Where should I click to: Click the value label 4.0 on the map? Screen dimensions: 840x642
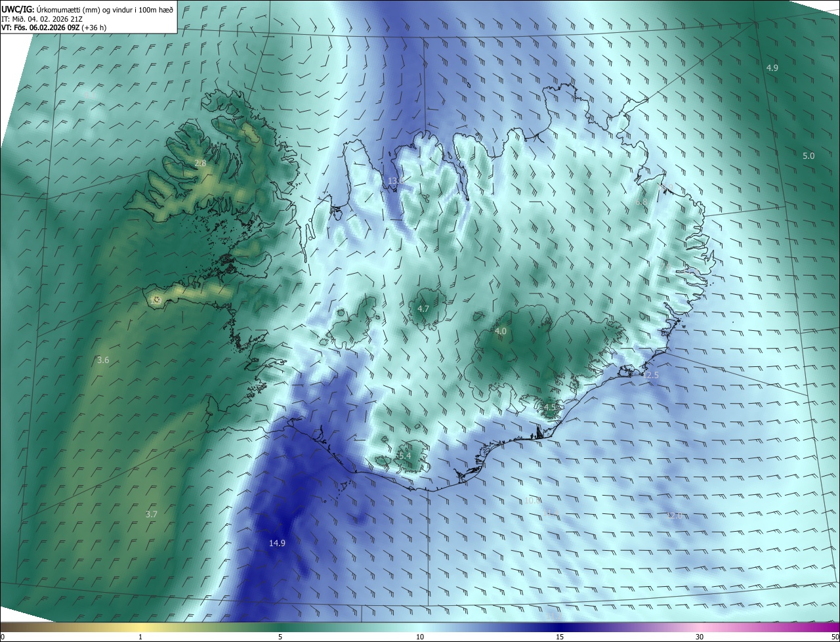(x=501, y=332)
